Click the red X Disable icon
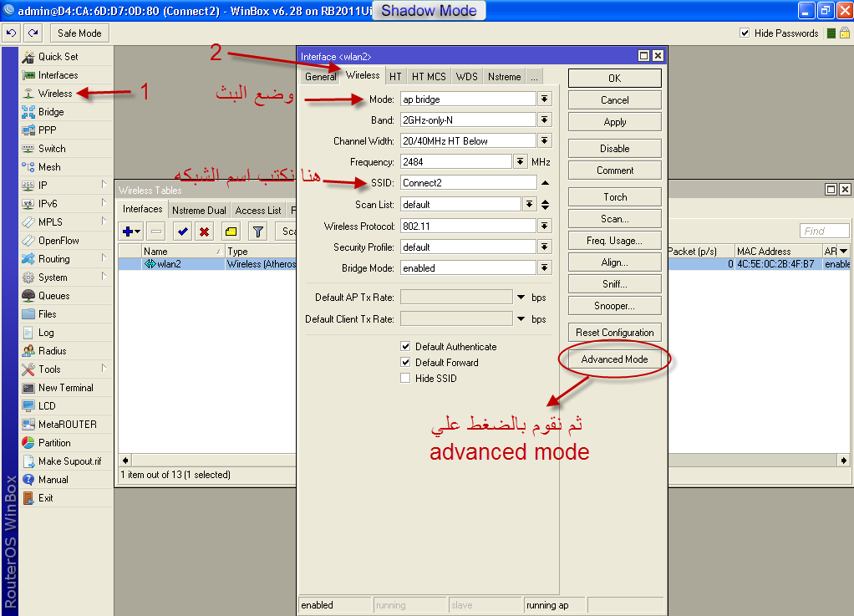 204,232
